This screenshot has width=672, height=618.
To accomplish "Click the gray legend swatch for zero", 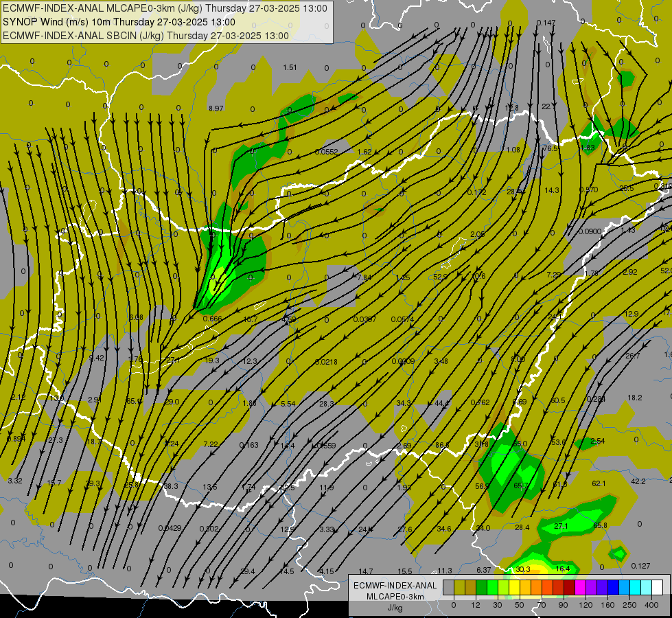I will 449,587.
